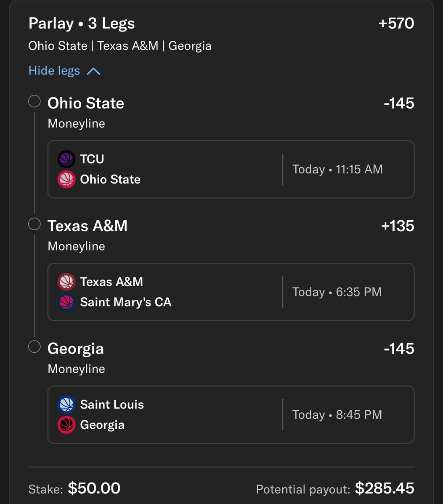Click the Parlay 3 Legs heading
Viewport: 443px width, 504px height.
click(82, 23)
